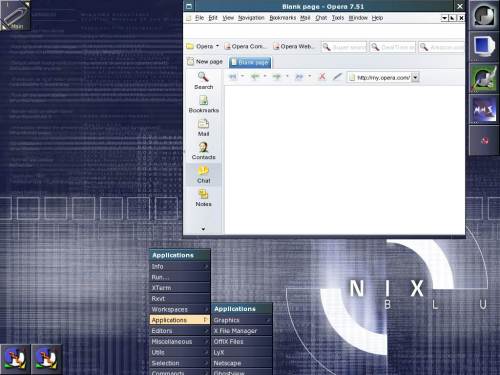Open the Window menu in Opera

coord(358,18)
